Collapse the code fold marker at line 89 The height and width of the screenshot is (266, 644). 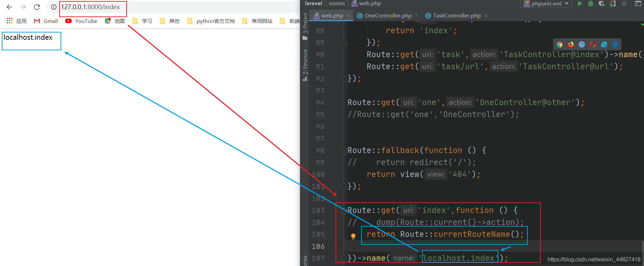coord(344,42)
